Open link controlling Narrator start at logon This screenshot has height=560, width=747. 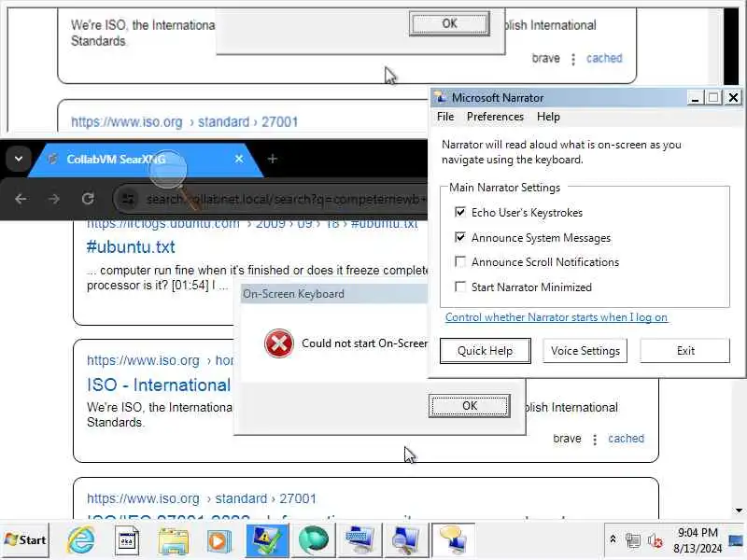tap(556, 317)
